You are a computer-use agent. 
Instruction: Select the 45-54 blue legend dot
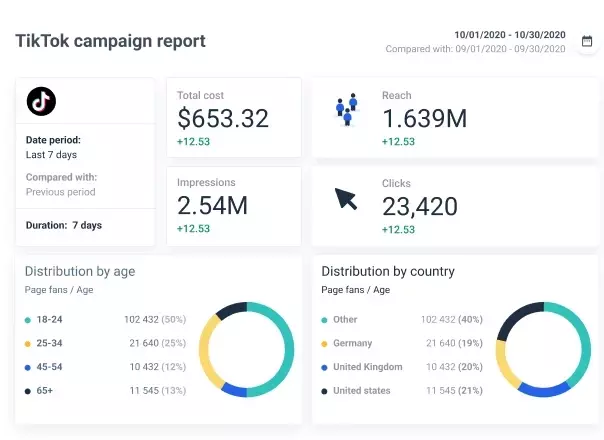click(x=28, y=367)
